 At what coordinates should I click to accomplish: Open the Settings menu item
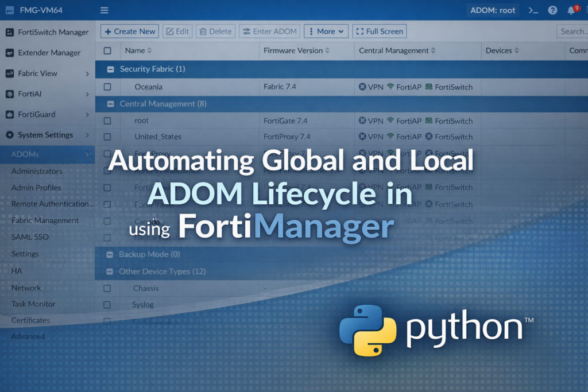[25, 254]
